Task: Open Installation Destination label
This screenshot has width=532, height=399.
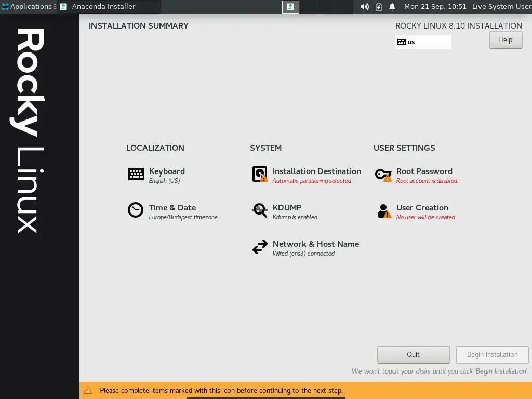Action: pyautogui.click(x=316, y=171)
